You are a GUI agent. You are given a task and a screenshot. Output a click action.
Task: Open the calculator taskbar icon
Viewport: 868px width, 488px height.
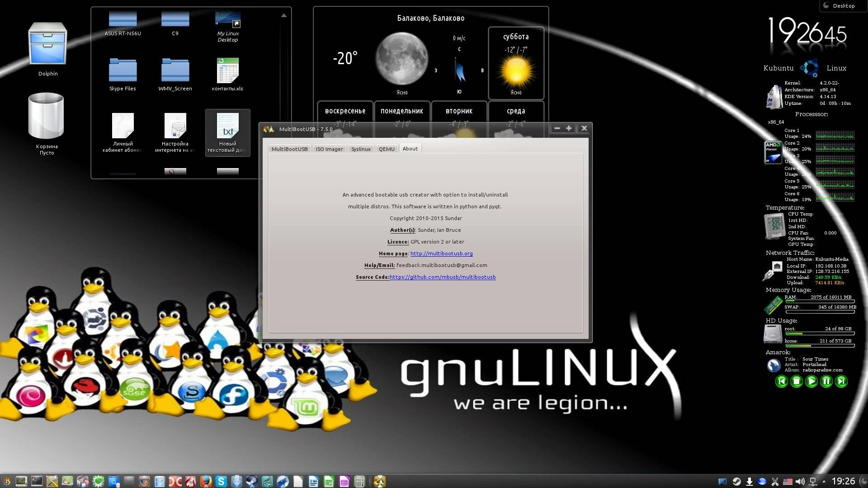point(359,482)
